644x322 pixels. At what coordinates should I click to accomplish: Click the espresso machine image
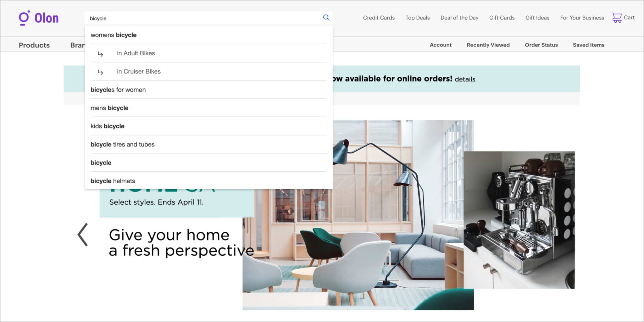click(x=519, y=220)
